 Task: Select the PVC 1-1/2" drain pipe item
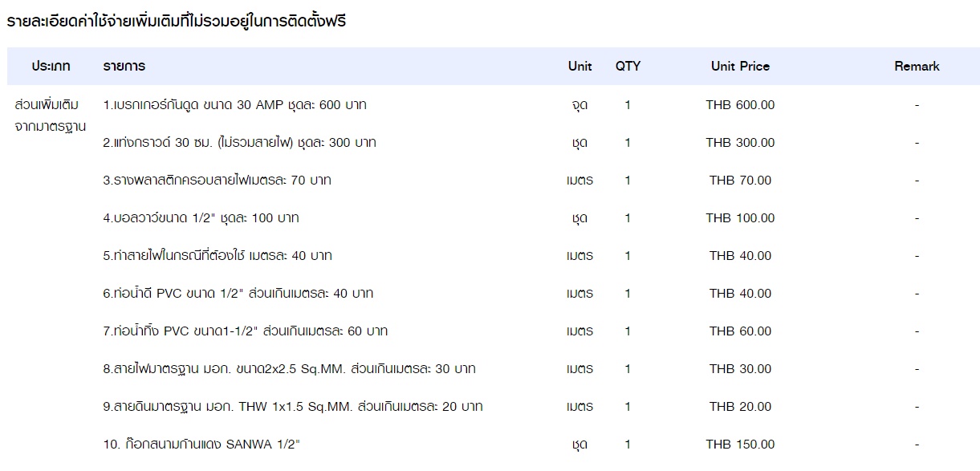click(245, 331)
